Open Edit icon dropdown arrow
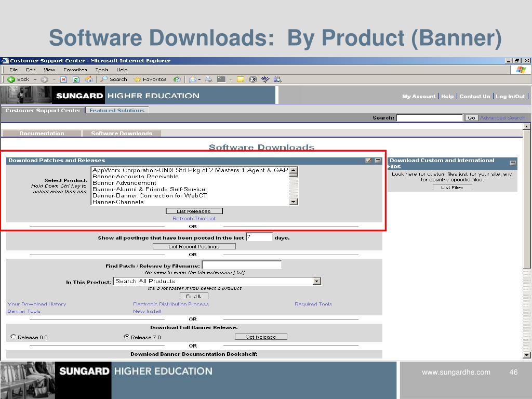 click(x=231, y=79)
